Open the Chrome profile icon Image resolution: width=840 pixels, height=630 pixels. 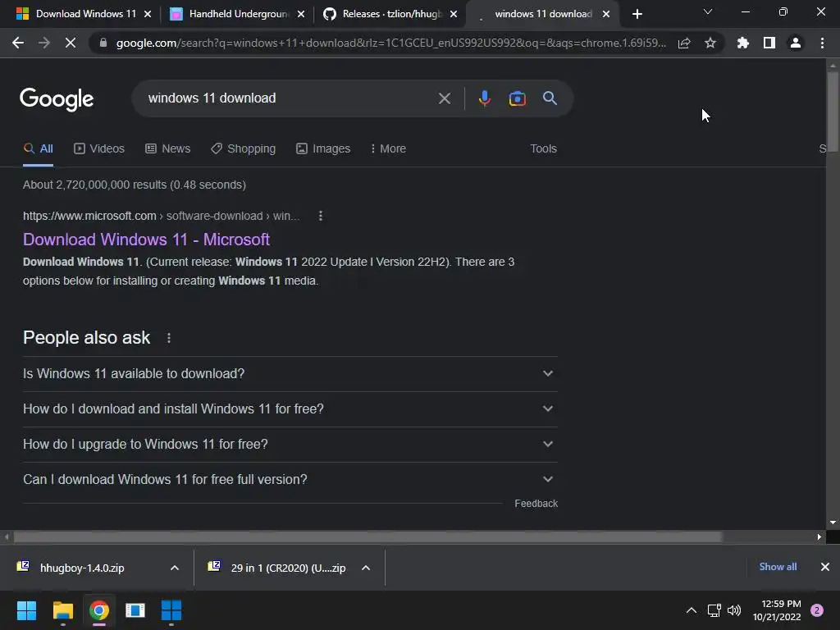pyautogui.click(x=796, y=43)
